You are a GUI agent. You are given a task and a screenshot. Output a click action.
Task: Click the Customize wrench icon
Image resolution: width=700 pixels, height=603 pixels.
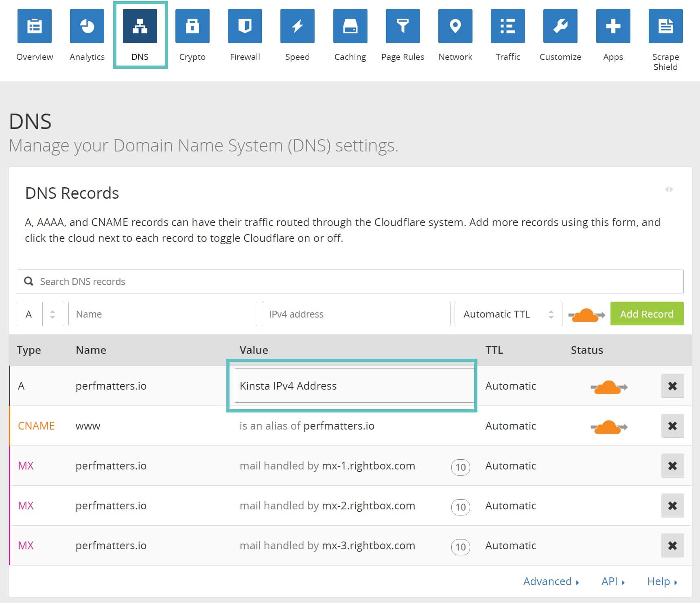(x=560, y=27)
